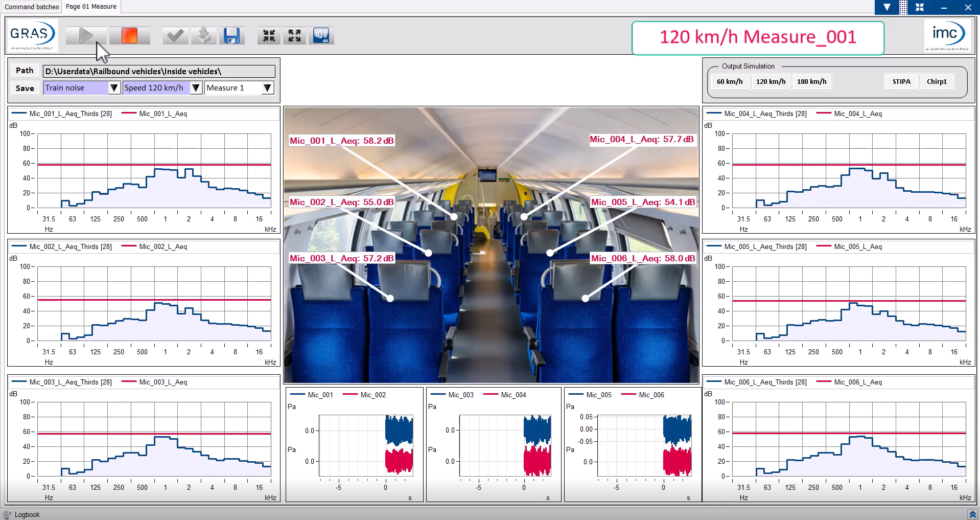Screen dimensions: 980x520
Task: Click the collapse arrows icon in toolbar
Action: click(269, 36)
